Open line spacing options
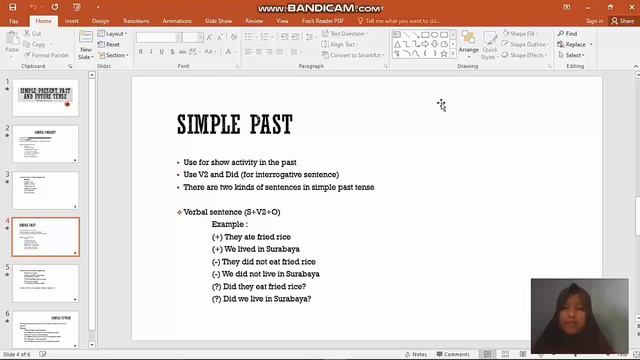Screen dimensions: 640x360 click(311, 37)
